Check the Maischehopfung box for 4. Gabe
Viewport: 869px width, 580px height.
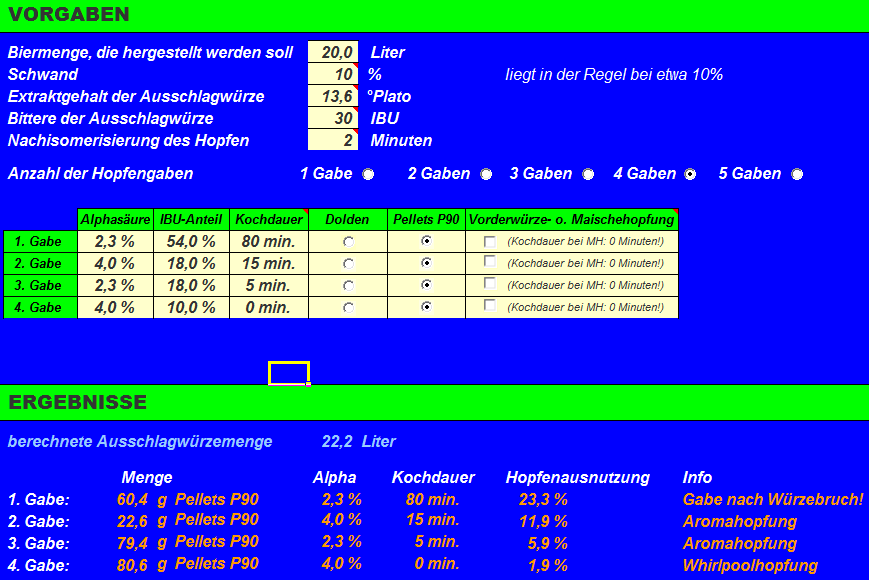[490, 306]
